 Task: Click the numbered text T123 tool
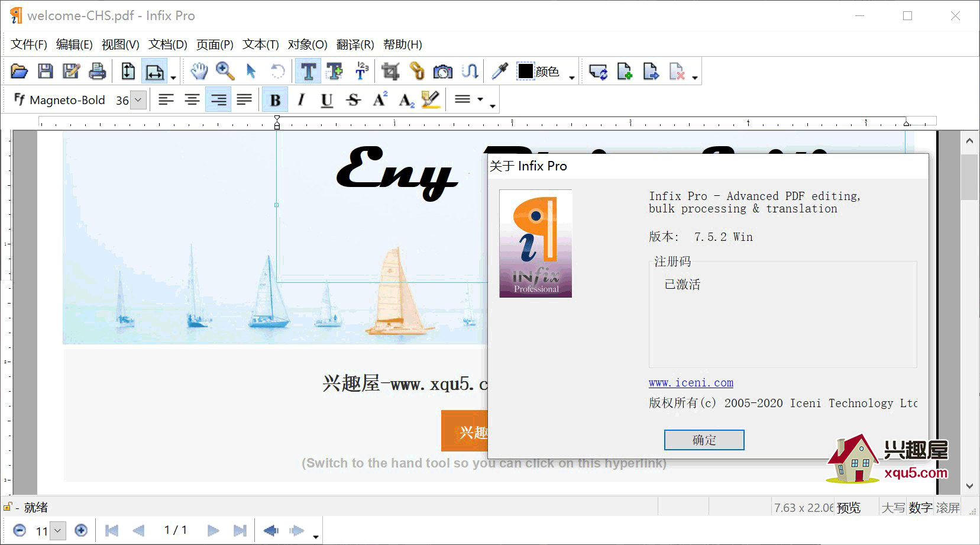[361, 72]
